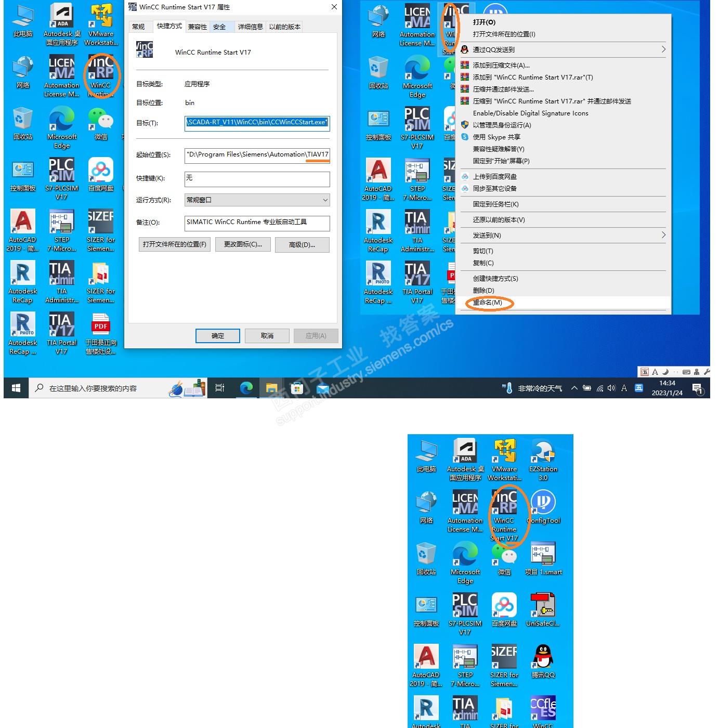Open the Wi-Fi network tray icon
719x728 pixels.
(x=599, y=388)
